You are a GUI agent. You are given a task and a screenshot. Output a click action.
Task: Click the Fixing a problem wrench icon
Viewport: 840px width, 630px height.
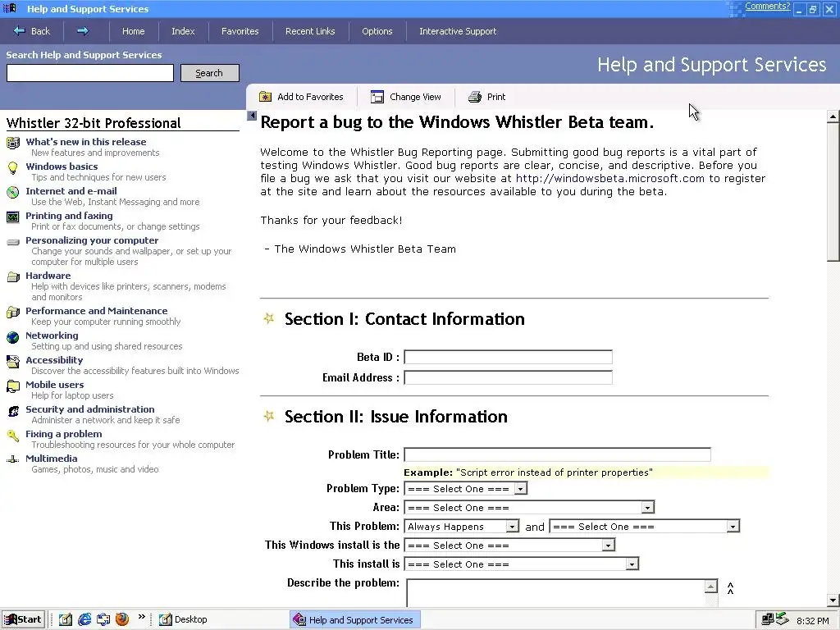(13, 436)
